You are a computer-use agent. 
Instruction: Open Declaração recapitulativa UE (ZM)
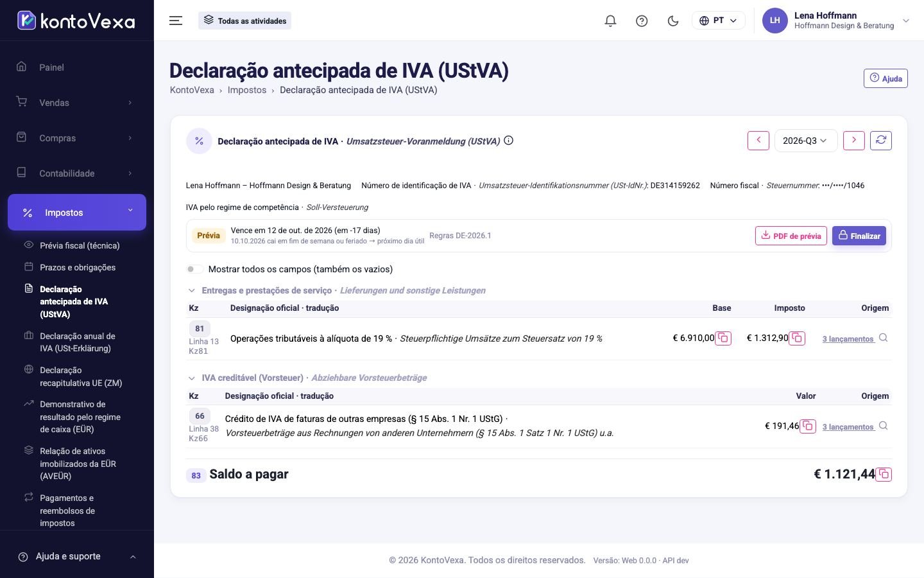click(80, 376)
